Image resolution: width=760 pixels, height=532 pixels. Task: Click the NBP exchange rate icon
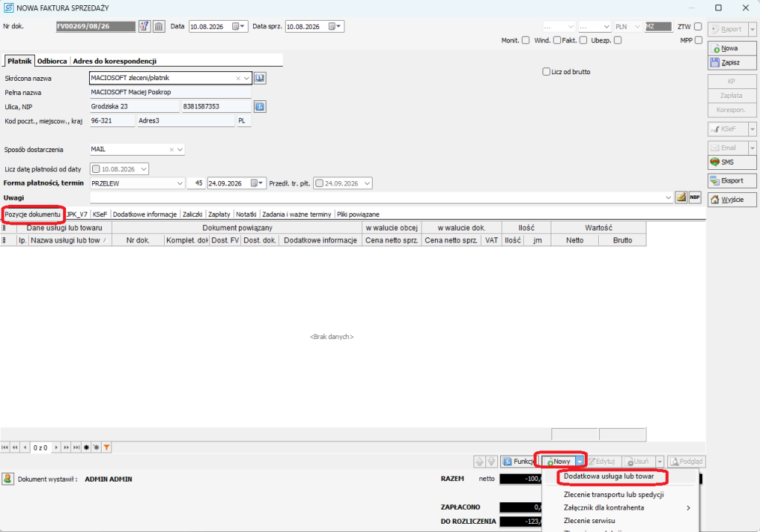pos(695,197)
